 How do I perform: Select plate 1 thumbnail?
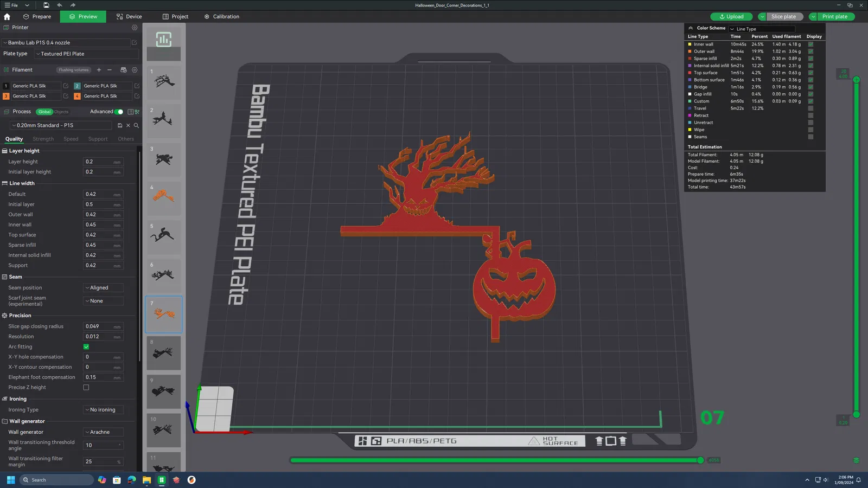(164, 83)
